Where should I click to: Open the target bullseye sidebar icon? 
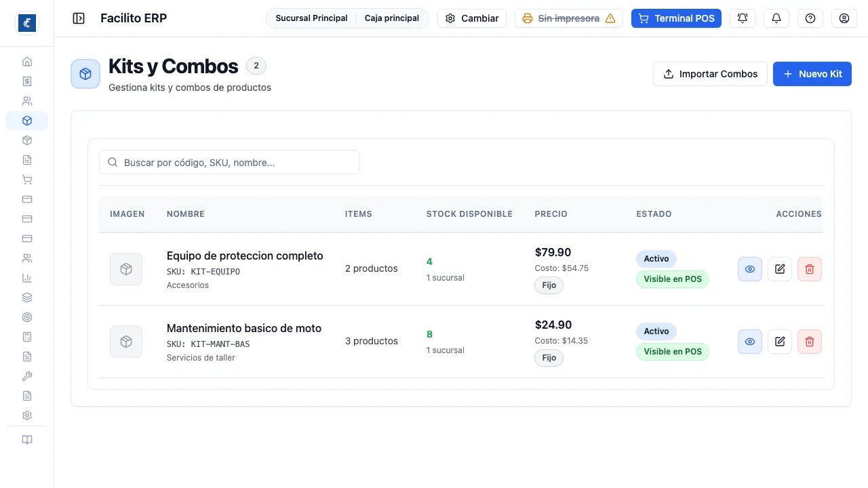coord(27,317)
